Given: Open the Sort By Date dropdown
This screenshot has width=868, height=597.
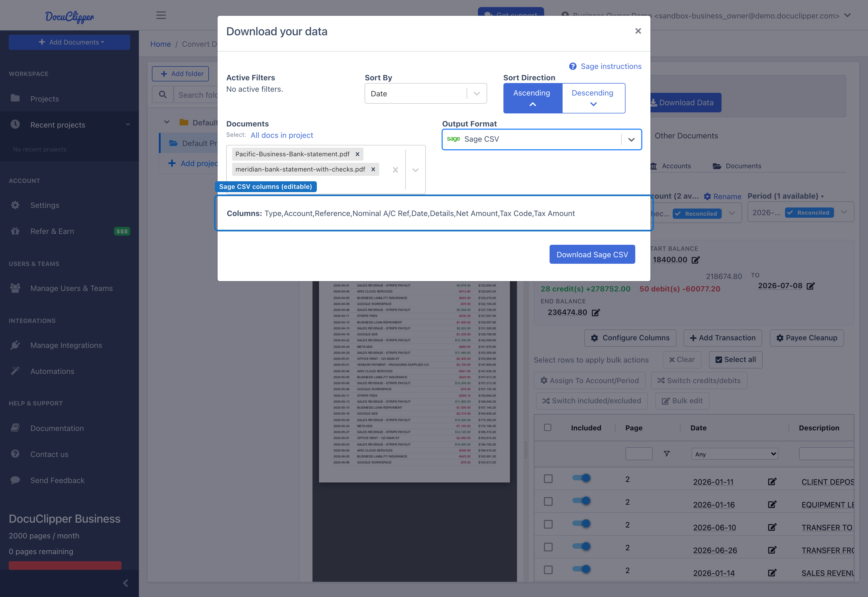Looking at the screenshot, I should (x=425, y=94).
